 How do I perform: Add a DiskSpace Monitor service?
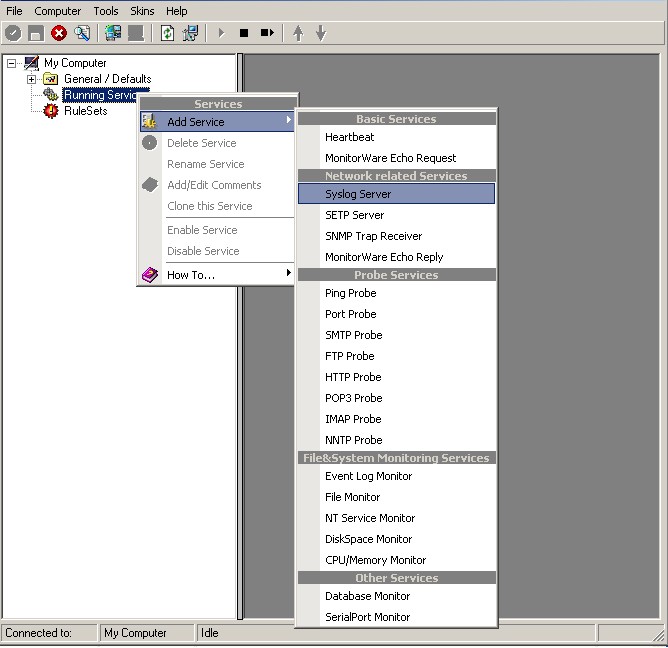pos(397,539)
